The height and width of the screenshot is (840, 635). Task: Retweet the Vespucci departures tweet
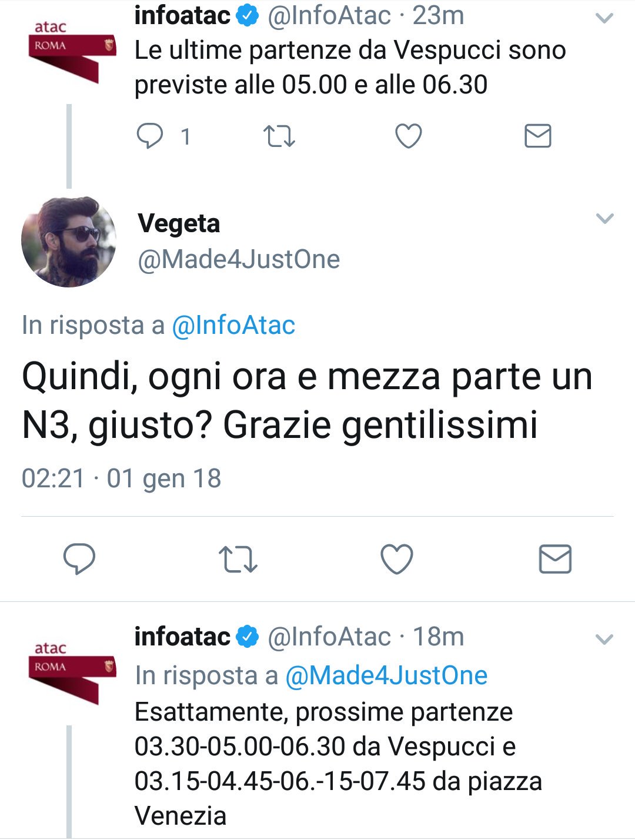tap(279, 136)
